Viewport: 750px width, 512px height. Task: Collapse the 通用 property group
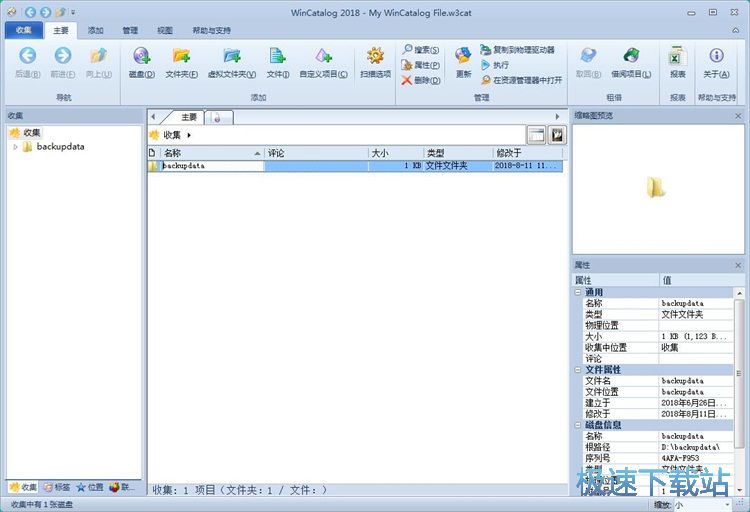tap(578, 292)
